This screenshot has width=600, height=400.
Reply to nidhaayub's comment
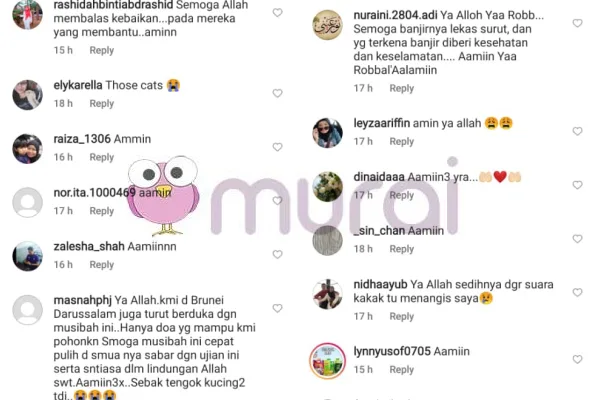tap(402, 317)
